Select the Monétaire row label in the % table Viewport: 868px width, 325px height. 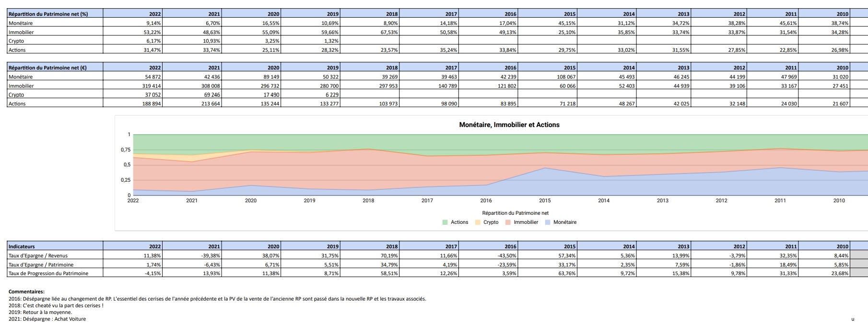coord(55,23)
